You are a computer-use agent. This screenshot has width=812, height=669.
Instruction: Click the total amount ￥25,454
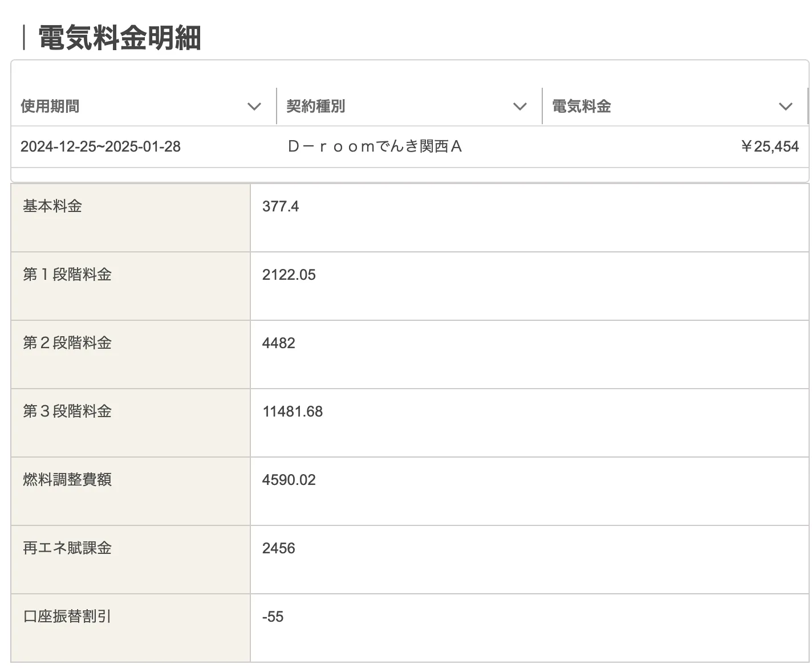(770, 146)
